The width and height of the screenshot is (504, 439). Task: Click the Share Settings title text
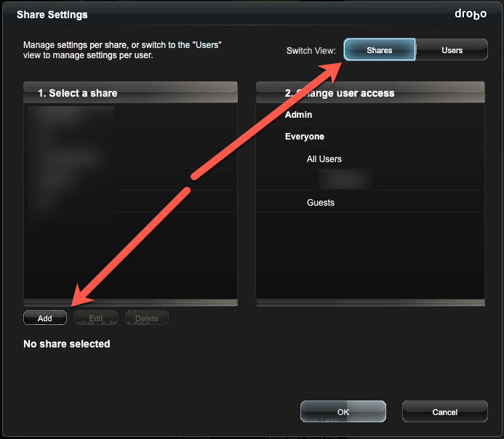(x=52, y=15)
